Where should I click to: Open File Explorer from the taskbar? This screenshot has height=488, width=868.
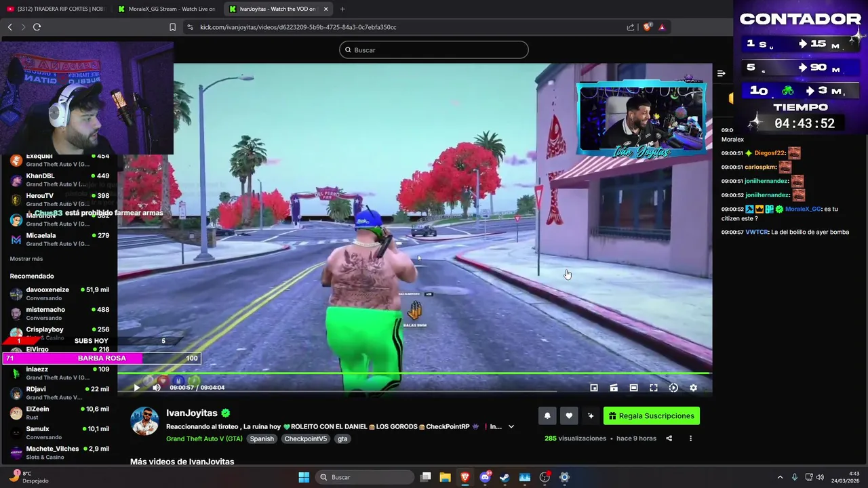[x=446, y=477]
